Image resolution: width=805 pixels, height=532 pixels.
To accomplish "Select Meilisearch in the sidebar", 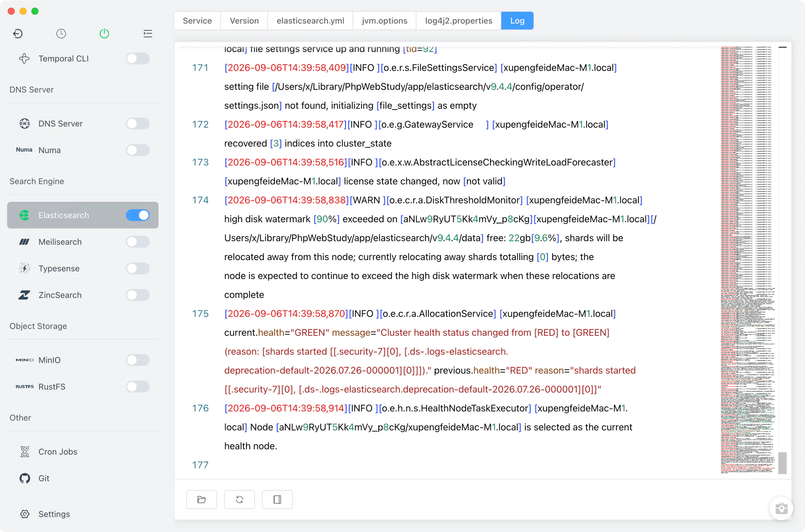I will 83,242.
